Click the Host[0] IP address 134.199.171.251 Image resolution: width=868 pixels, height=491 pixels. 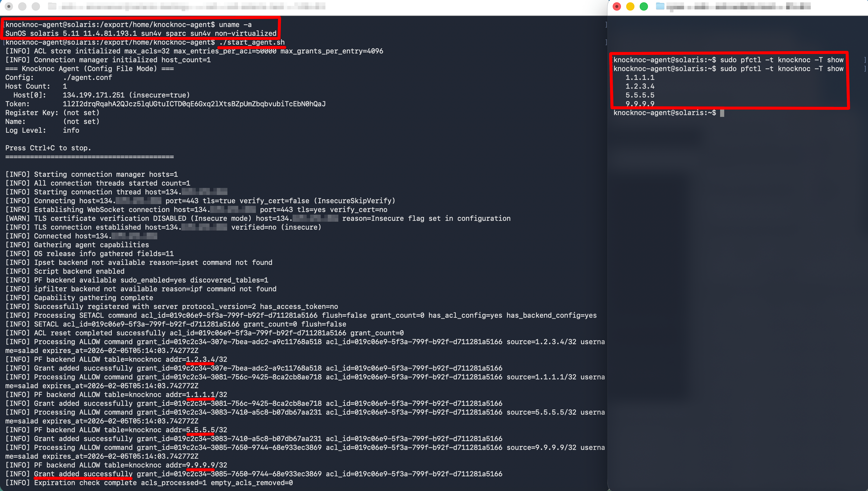click(93, 95)
